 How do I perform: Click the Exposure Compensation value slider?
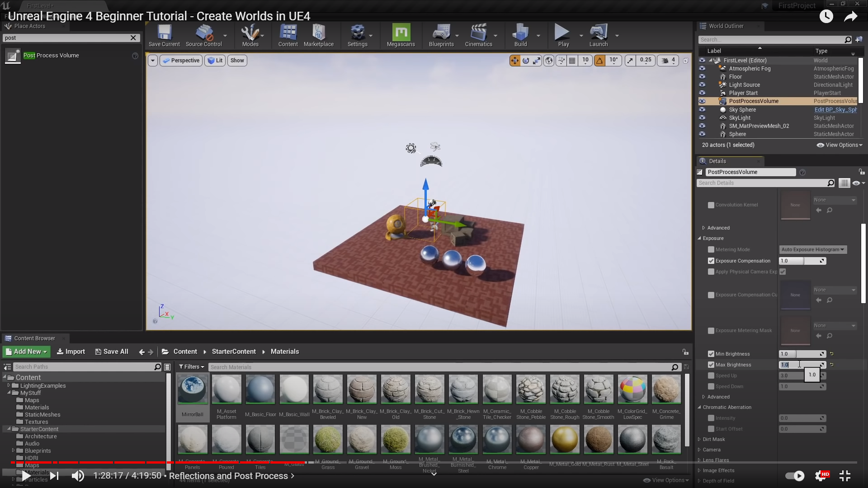click(x=799, y=261)
